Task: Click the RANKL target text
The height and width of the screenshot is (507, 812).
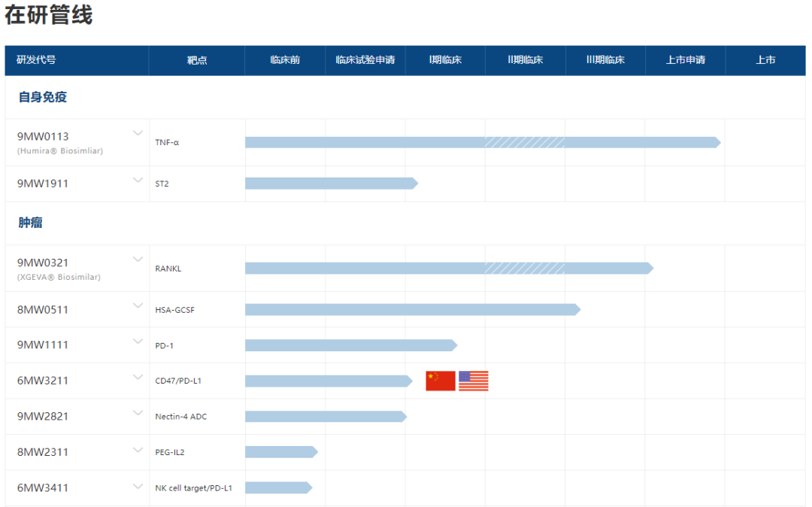Action: [x=168, y=269]
